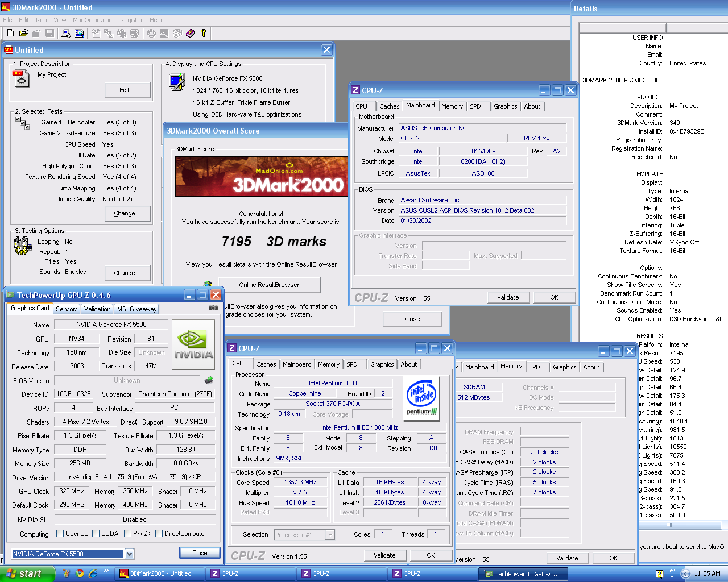Select the Graphics tab in the Mainboard CPU-Z window
Image resolution: width=728 pixels, height=582 pixels.
tap(505, 106)
